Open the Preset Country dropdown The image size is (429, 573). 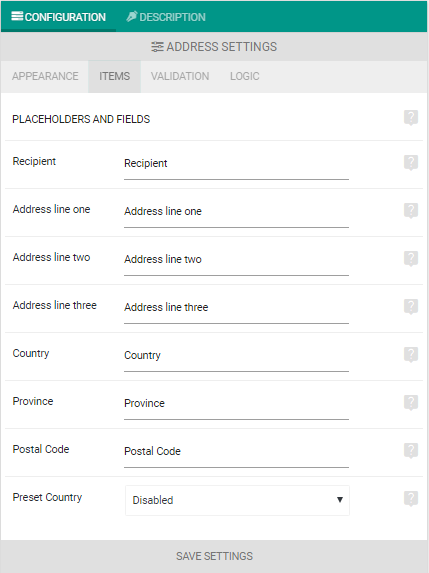[237, 500]
